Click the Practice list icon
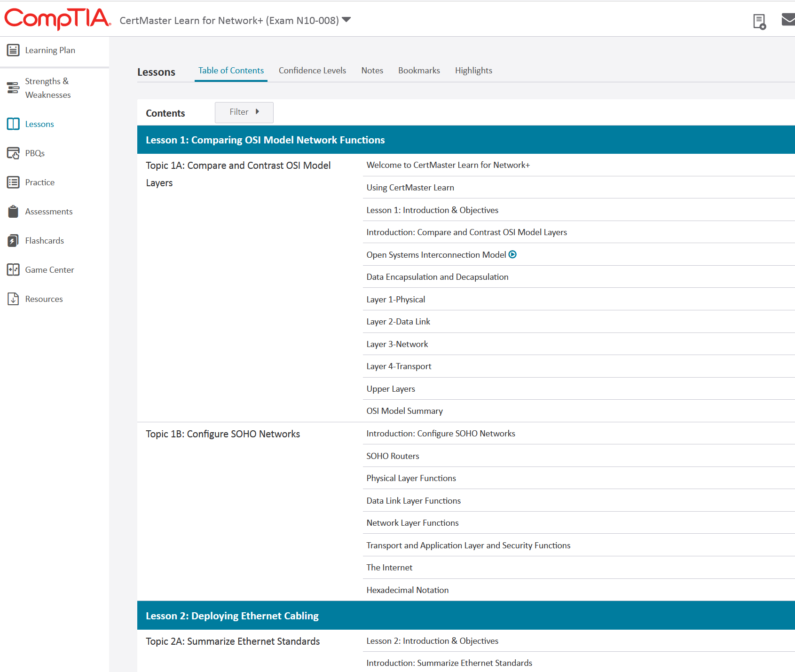Image resolution: width=795 pixels, height=672 pixels. [13, 182]
